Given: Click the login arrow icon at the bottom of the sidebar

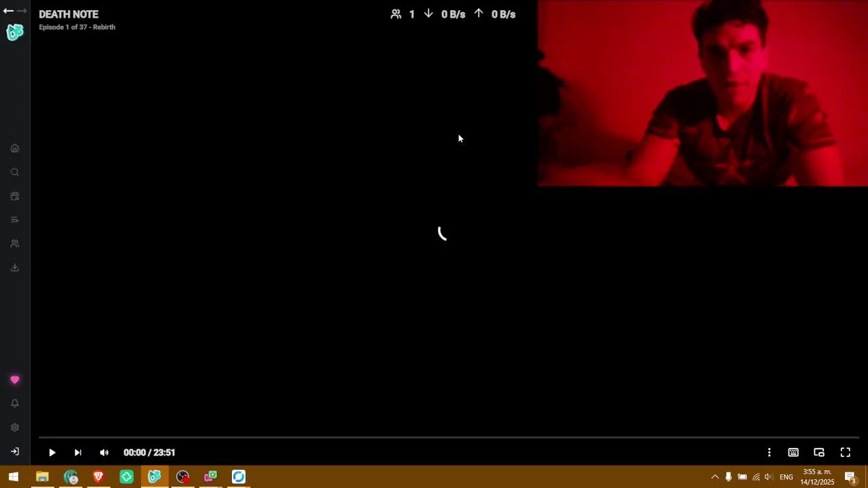Looking at the screenshot, I should tap(15, 451).
